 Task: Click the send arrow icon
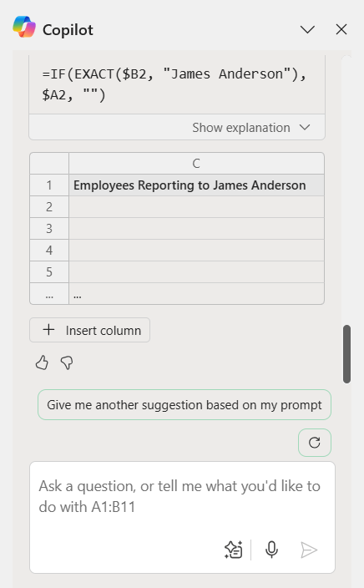pos(309,550)
